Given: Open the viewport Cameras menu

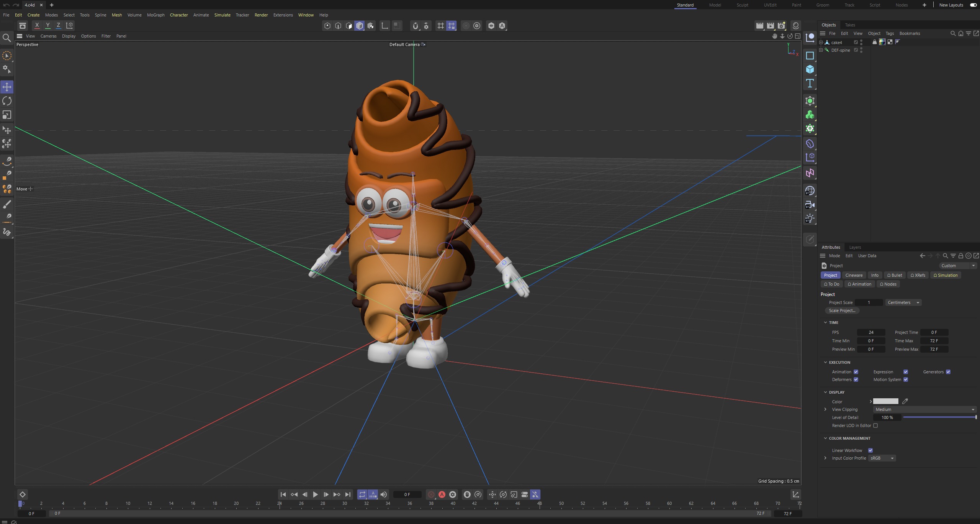Looking at the screenshot, I should [48, 36].
